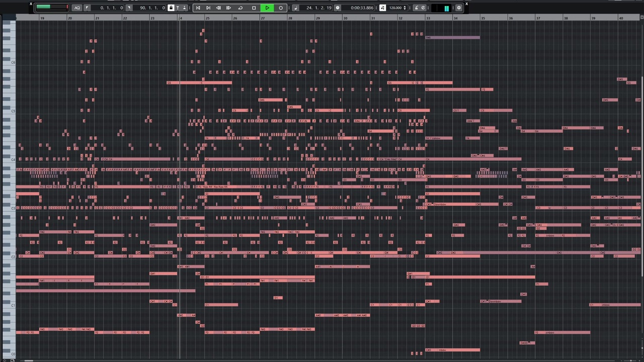Close the transport bar with the left X
The image size is (644, 362).
click(31, 4)
